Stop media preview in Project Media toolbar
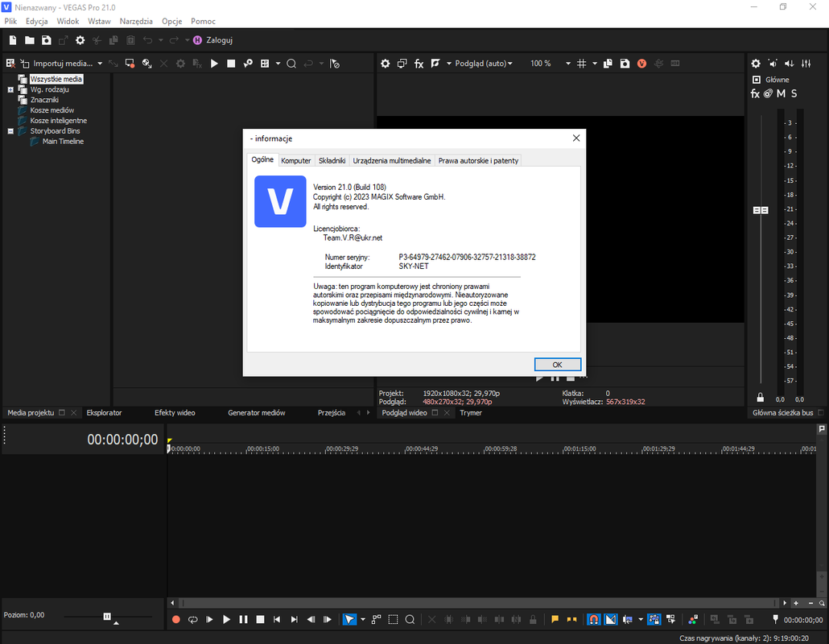This screenshot has height=644, width=829. click(x=231, y=64)
